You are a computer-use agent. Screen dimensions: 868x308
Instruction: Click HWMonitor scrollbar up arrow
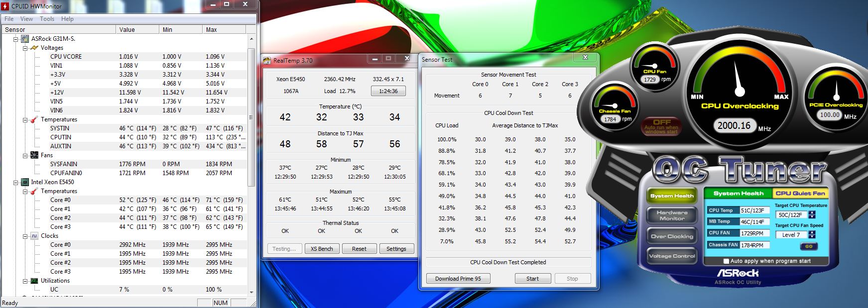[x=251, y=39]
